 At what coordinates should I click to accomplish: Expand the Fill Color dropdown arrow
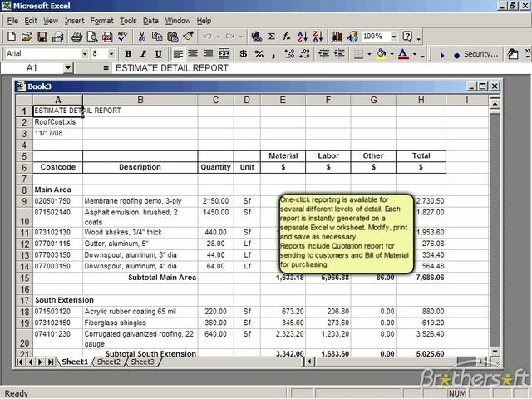point(392,53)
